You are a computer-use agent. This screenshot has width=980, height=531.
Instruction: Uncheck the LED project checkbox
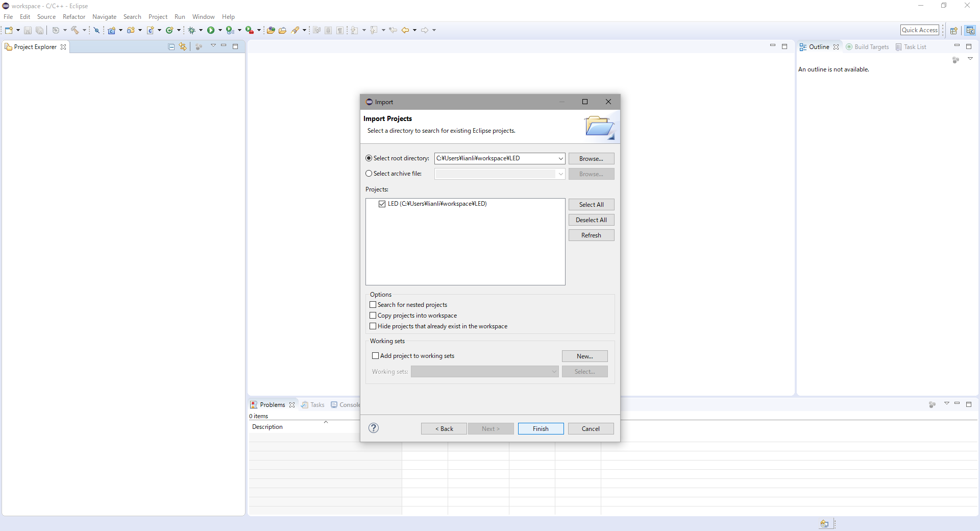pos(382,204)
